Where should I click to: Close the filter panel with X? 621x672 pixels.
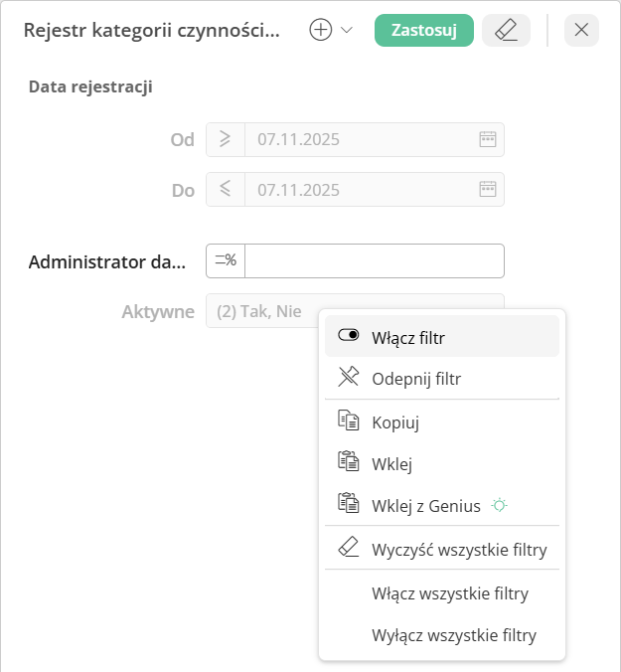(x=581, y=31)
